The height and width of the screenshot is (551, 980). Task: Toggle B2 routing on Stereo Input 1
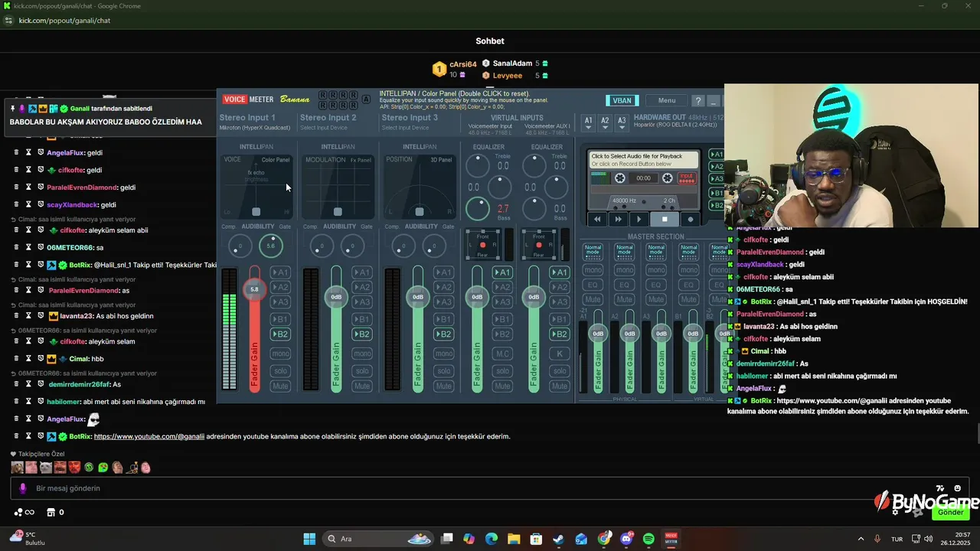pos(280,334)
